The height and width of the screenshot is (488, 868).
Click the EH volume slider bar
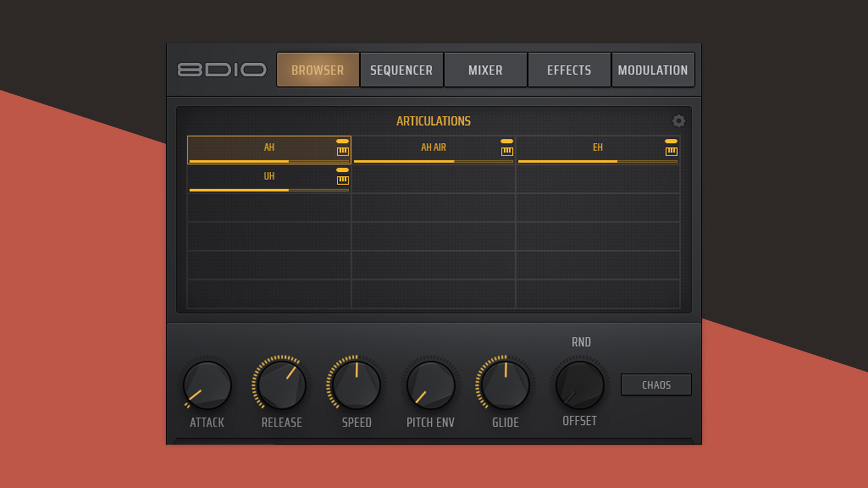597,161
